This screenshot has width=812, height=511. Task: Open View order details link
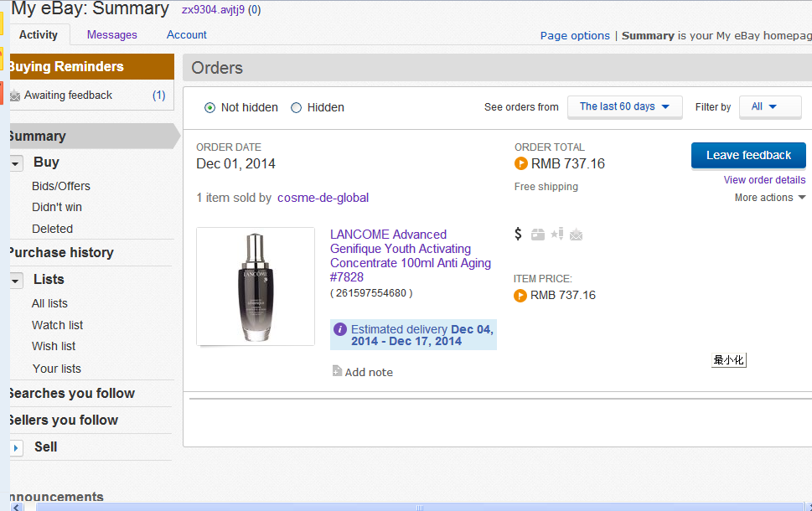click(764, 180)
